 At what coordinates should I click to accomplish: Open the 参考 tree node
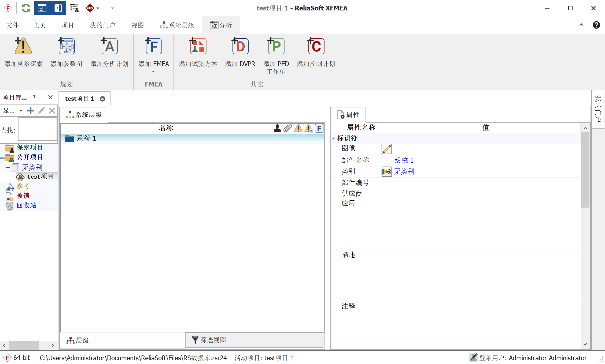[23, 186]
